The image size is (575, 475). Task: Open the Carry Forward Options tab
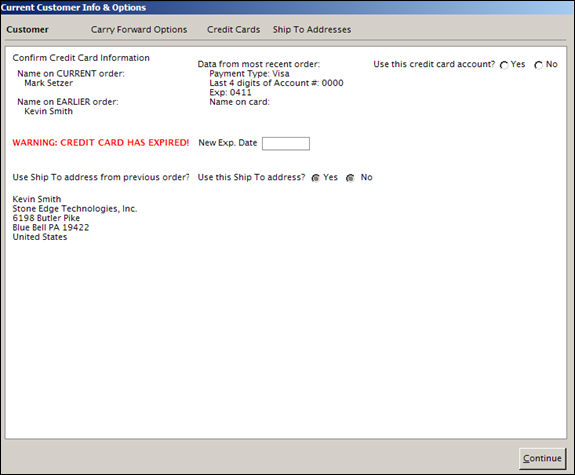coord(139,29)
